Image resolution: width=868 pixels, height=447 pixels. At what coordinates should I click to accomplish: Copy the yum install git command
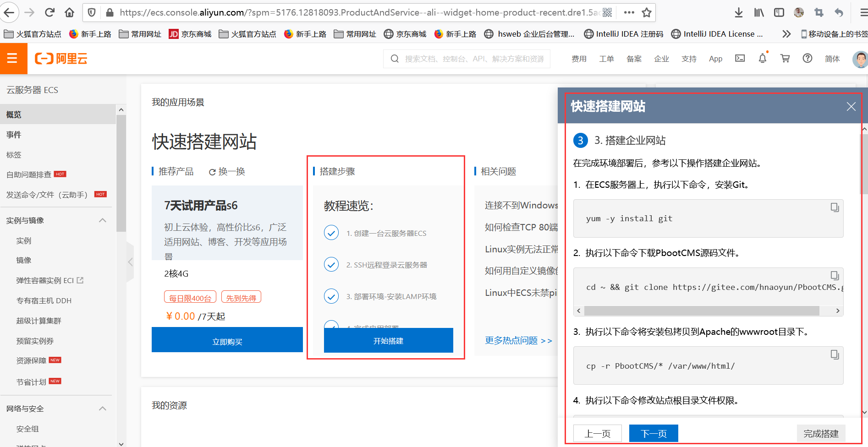pyautogui.click(x=835, y=207)
